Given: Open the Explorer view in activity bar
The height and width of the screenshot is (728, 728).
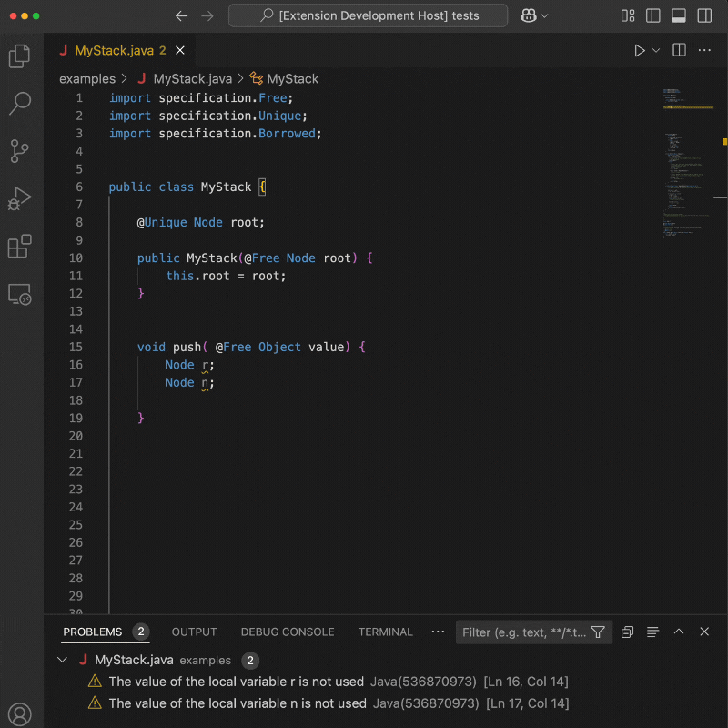Looking at the screenshot, I should 19,56.
